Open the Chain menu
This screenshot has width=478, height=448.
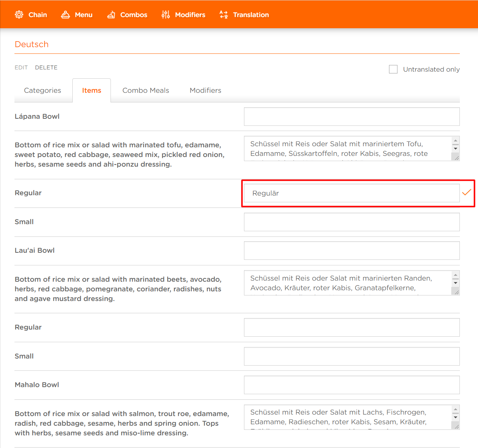(31, 14)
